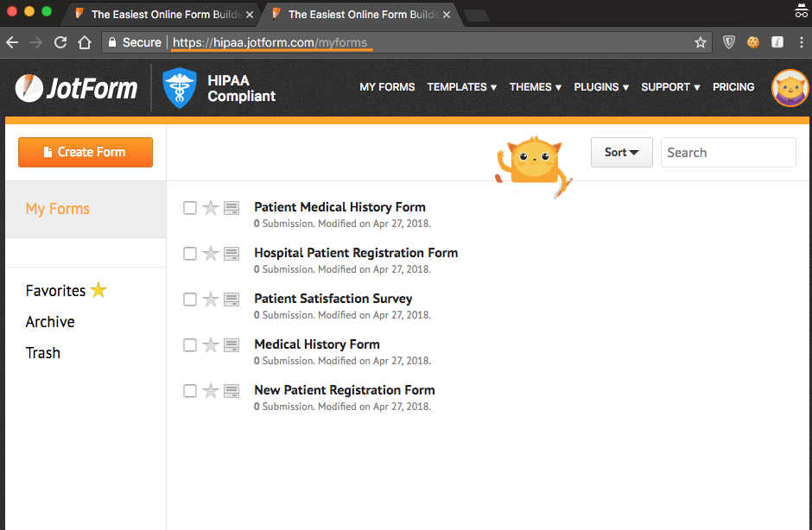Image resolution: width=812 pixels, height=530 pixels.
Task: Click the HIPAA Compliant shield badge
Action: [180, 88]
